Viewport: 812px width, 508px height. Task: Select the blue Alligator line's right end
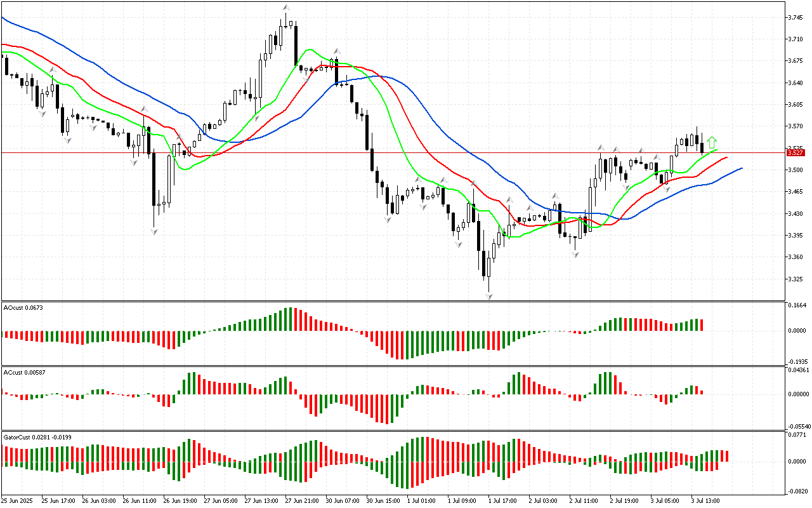[741, 168]
